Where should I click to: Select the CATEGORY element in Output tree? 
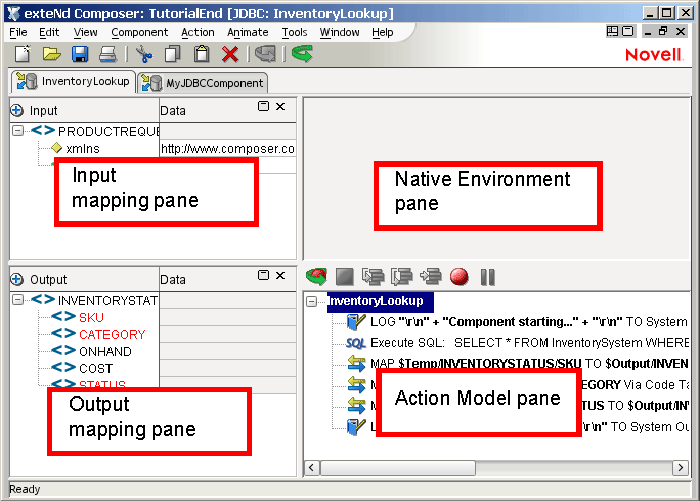[x=112, y=334]
